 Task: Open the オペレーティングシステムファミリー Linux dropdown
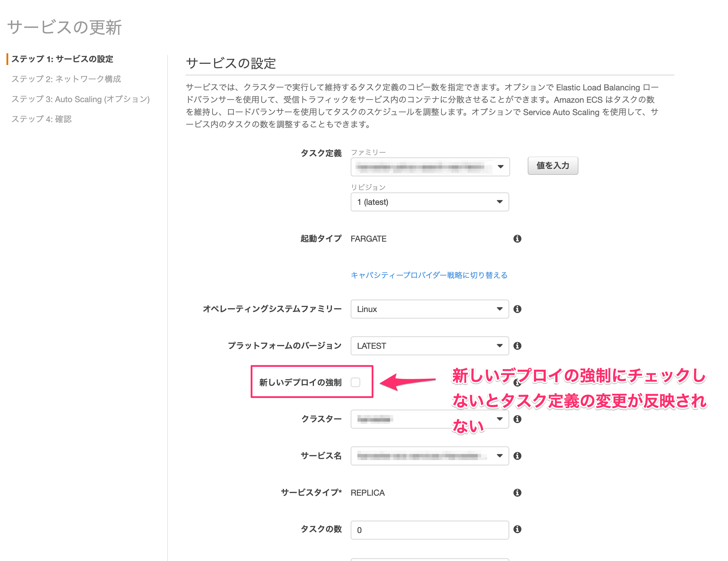[x=430, y=309]
